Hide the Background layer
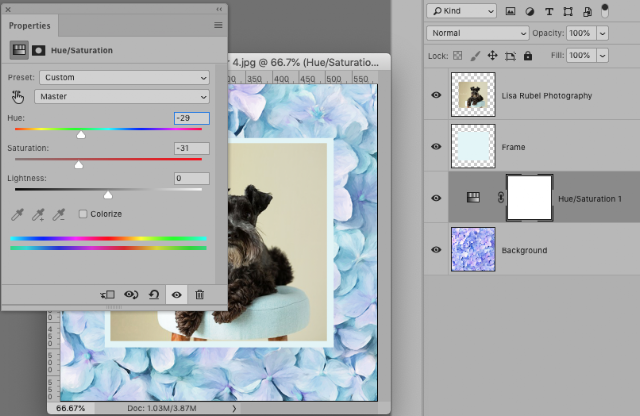This screenshot has height=416, width=640. point(436,249)
